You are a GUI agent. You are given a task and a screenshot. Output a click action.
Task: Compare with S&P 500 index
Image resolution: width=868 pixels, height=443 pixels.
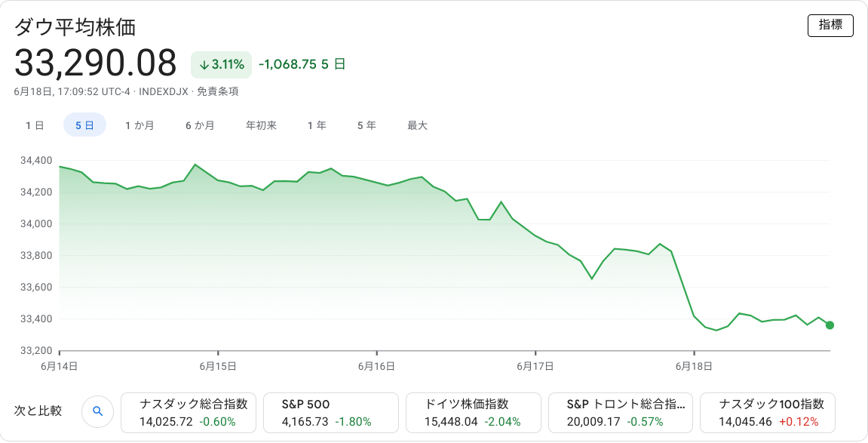[x=331, y=413]
